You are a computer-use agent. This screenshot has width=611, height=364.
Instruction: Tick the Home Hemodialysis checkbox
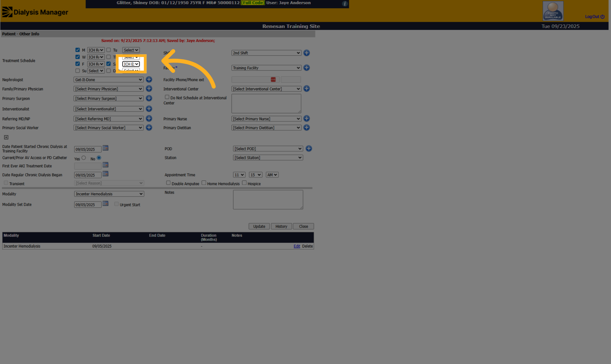click(x=204, y=183)
